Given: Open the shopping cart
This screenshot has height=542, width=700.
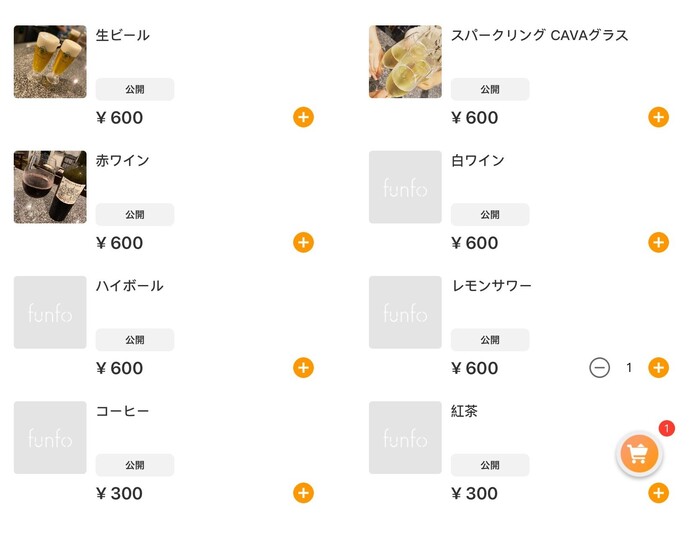Looking at the screenshot, I should point(640,454).
